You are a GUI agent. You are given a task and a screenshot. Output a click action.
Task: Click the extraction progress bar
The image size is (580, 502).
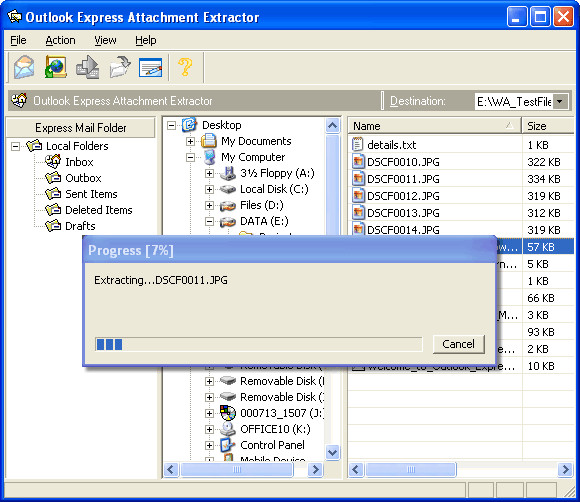click(259, 344)
